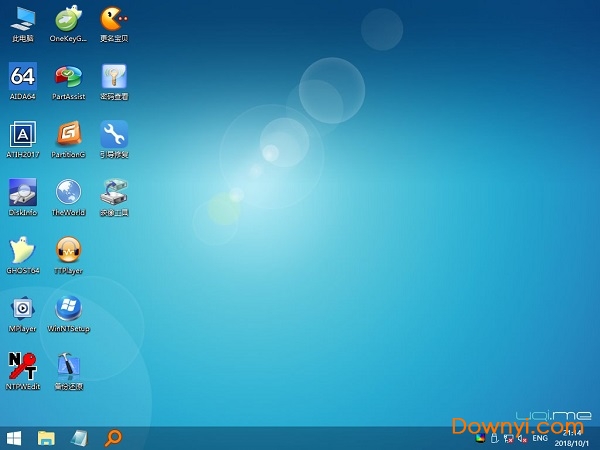Click the GHOST64 ghost icon
The height and width of the screenshot is (450, 600).
coord(22,251)
